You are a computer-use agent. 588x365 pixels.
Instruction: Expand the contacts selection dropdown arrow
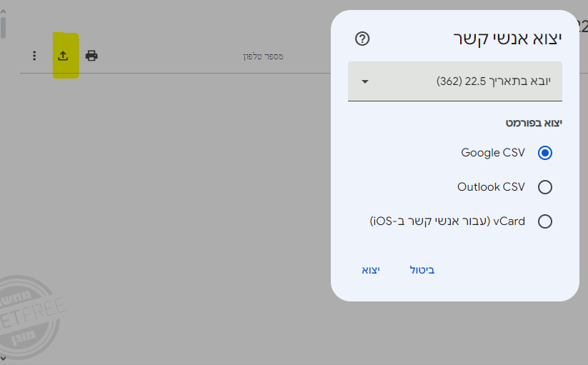click(365, 81)
